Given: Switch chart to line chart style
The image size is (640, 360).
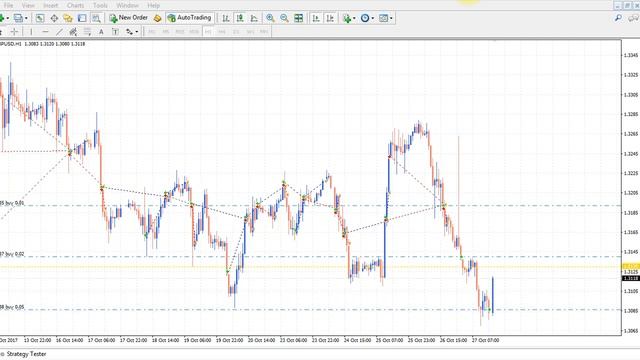Looking at the screenshot, I should pyautogui.click(x=254, y=18).
